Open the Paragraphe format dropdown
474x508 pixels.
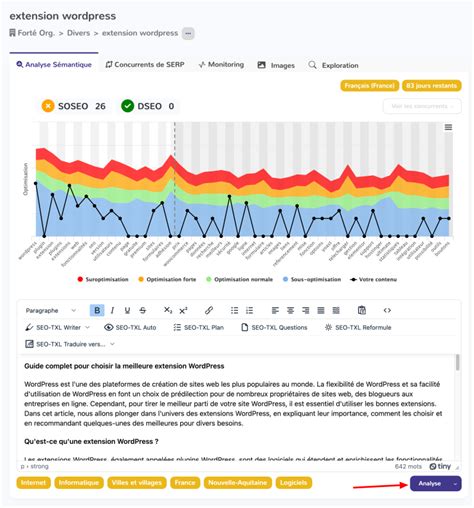coord(51,310)
